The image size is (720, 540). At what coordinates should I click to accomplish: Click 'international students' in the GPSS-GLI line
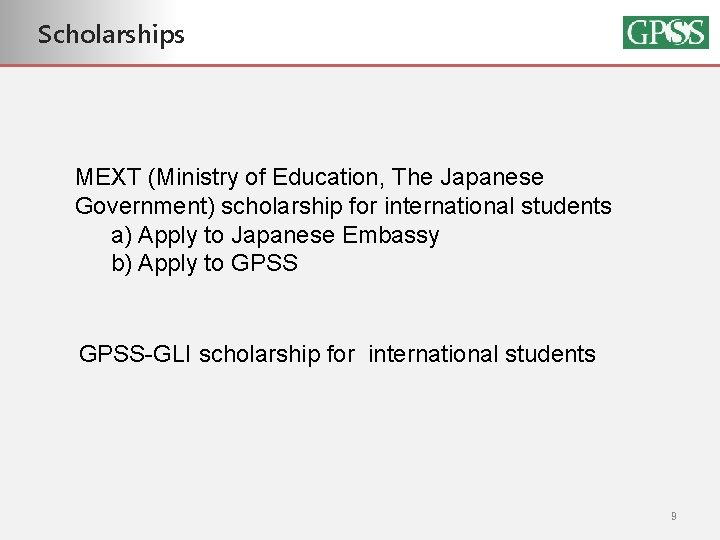click(x=482, y=354)
